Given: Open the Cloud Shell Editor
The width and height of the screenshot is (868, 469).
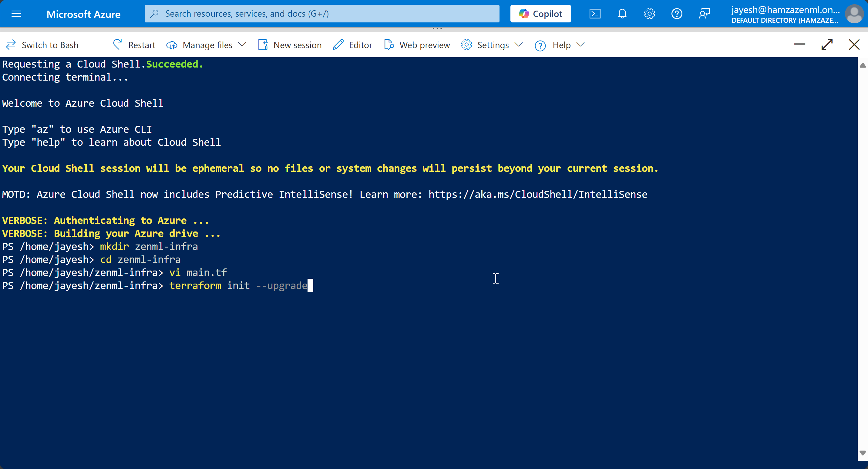Looking at the screenshot, I should (x=352, y=45).
